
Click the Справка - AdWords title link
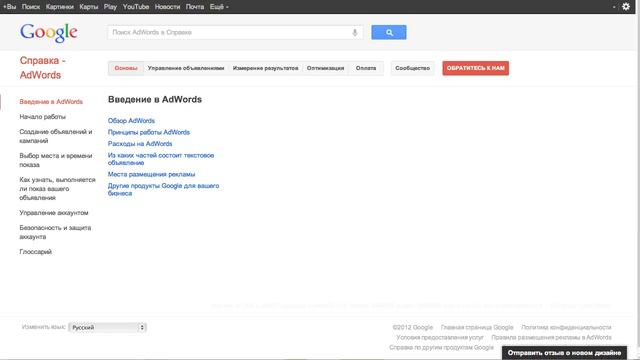42,68
